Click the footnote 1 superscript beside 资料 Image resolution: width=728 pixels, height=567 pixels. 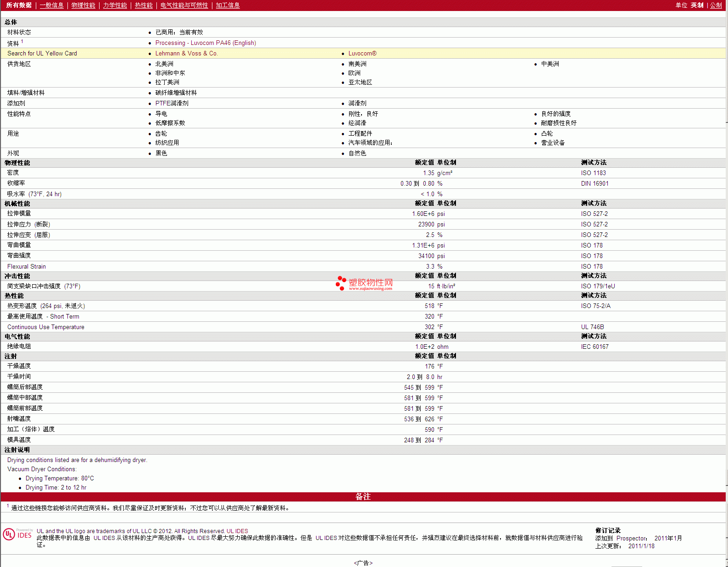click(22, 41)
